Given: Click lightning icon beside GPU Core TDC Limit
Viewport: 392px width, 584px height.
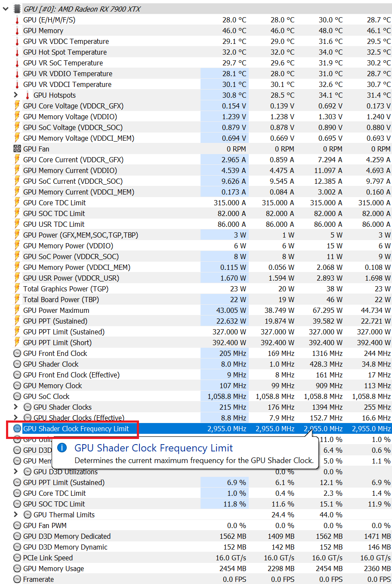Looking at the screenshot, I should coord(17,202).
